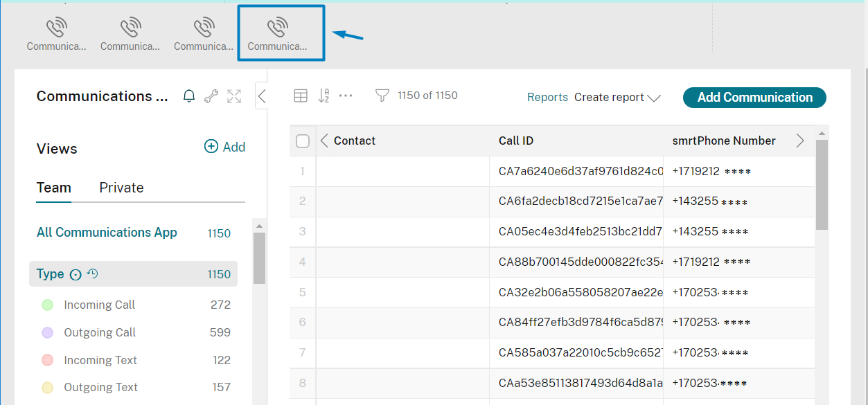Open the filter funnel icon
Screen dimensions: 868x405
point(382,96)
